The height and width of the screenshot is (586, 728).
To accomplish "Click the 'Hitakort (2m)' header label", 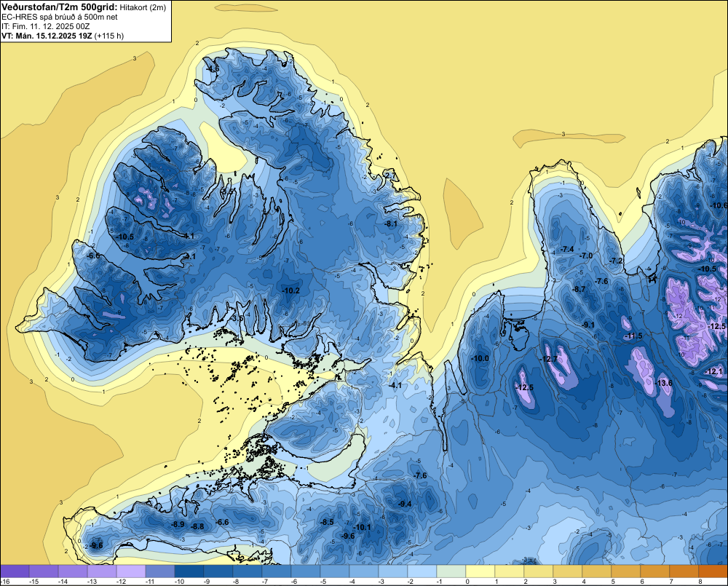I will 143,7.
